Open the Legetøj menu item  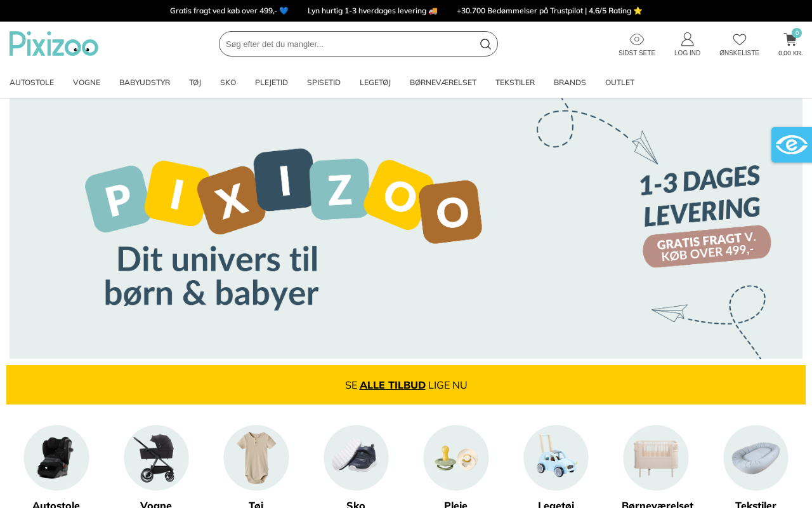375,83
